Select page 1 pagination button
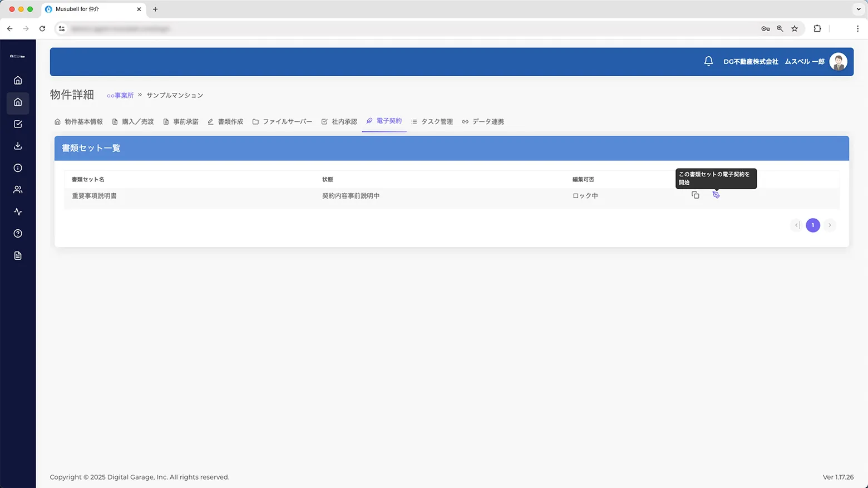The image size is (868, 488). [x=812, y=225]
